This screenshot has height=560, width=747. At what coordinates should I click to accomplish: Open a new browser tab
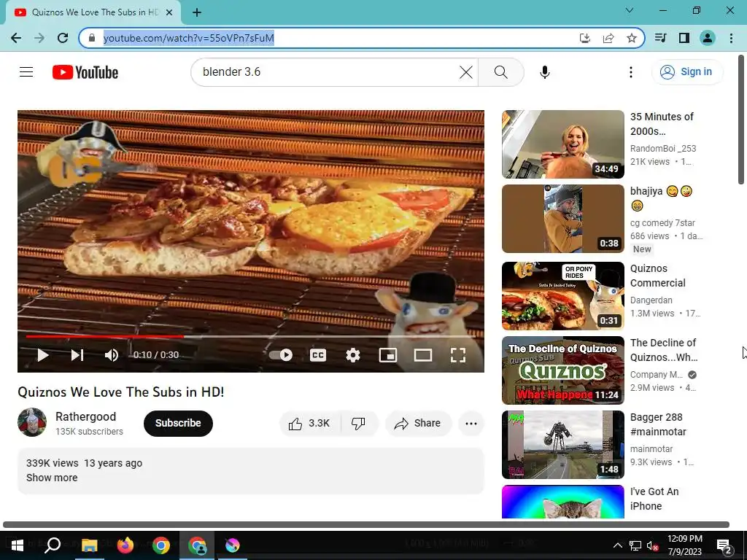pyautogui.click(x=197, y=12)
